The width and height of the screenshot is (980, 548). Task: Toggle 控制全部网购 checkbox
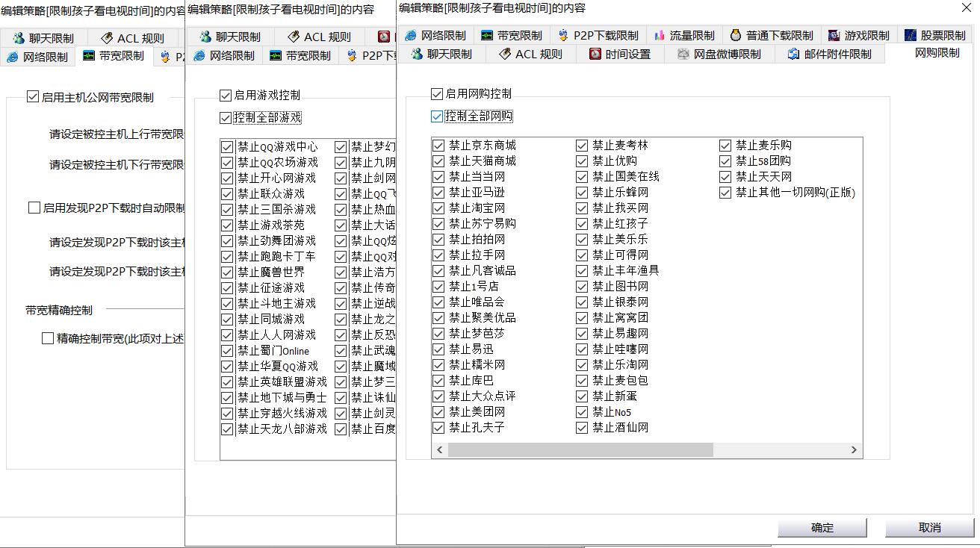(437, 116)
